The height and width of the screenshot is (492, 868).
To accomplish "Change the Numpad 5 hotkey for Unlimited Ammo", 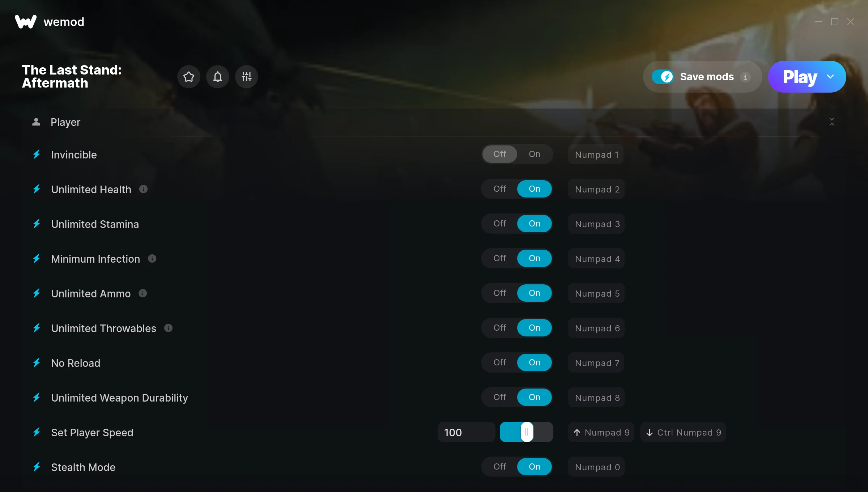I will click(x=597, y=293).
